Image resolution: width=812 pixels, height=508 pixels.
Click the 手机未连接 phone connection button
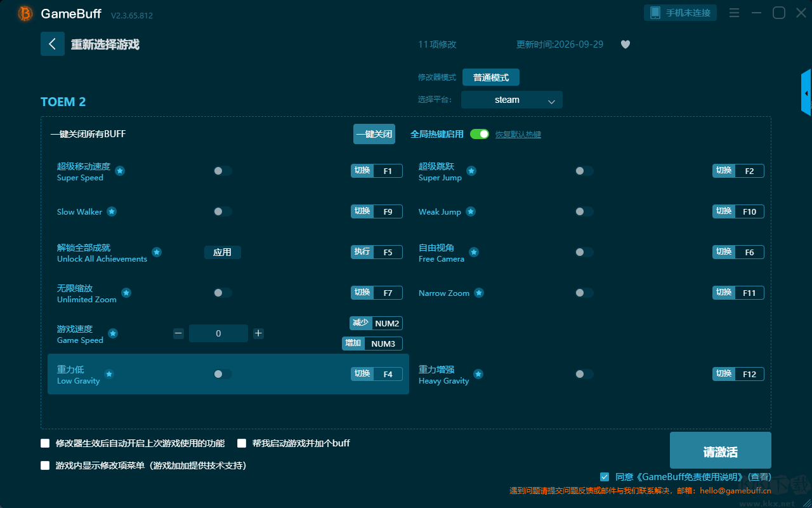[681, 13]
